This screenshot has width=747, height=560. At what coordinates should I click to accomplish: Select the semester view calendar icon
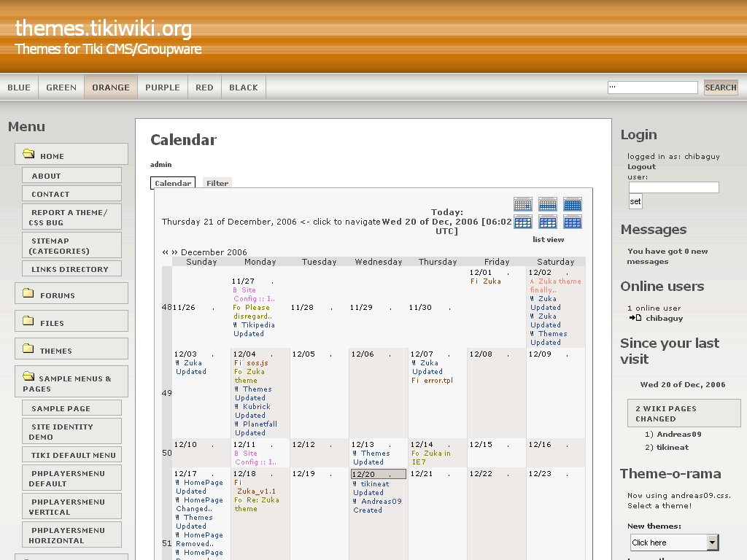coord(547,222)
